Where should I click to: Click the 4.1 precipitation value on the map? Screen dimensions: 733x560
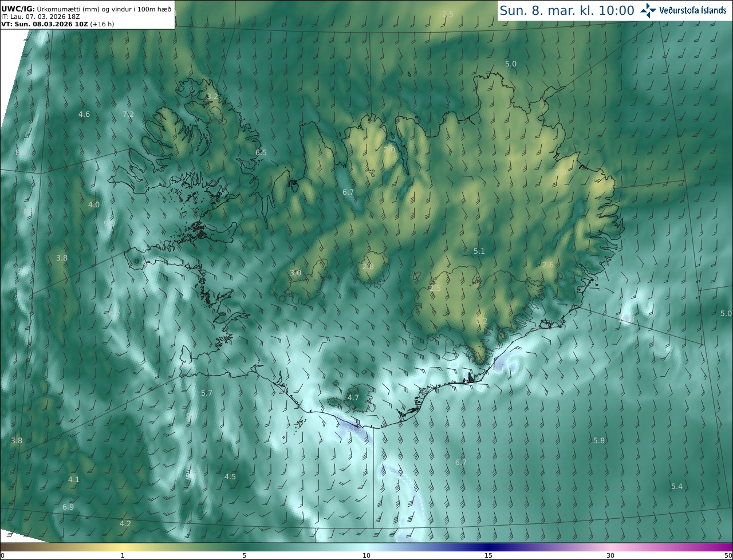click(x=74, y=479)
